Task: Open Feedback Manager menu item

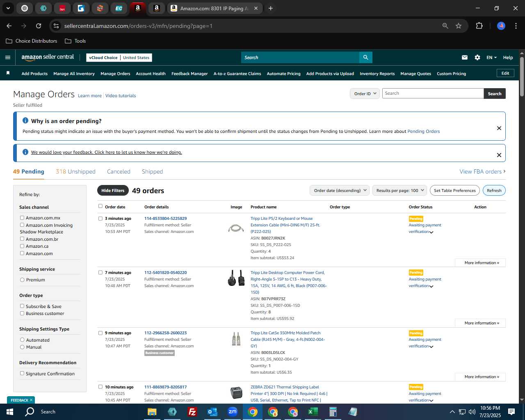Action: [x=189, y=74]
